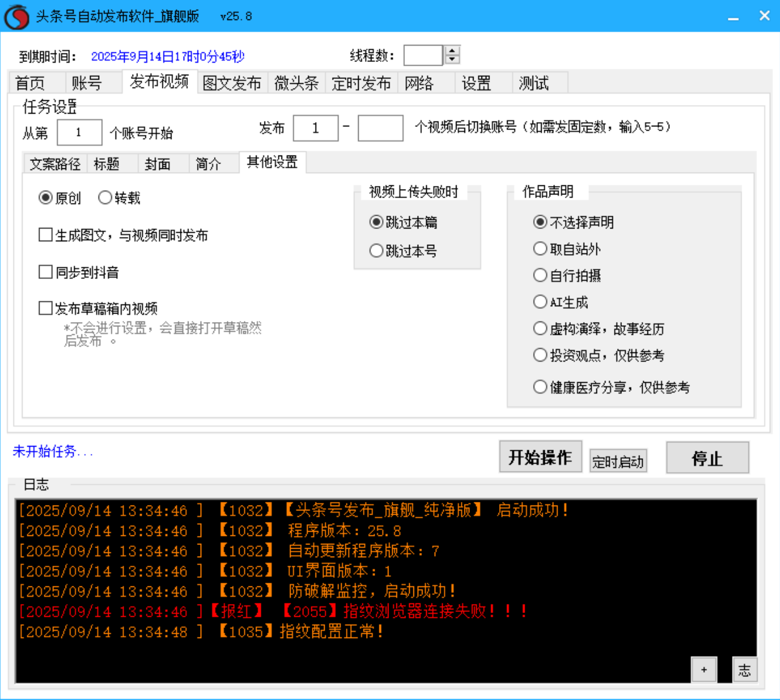This screenshot has height=700, width=780.
Task: Click the app logo in the title bar
Action: coord(16,15)
